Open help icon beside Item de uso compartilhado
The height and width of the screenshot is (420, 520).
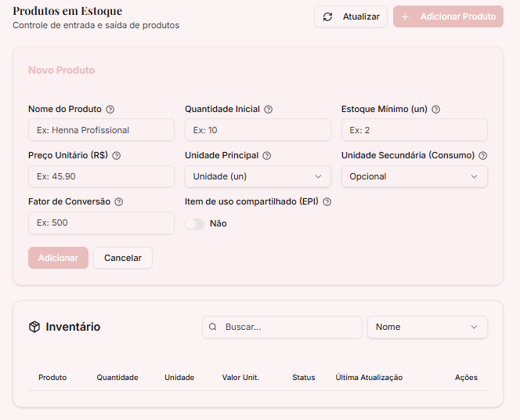tap(327, 201)
